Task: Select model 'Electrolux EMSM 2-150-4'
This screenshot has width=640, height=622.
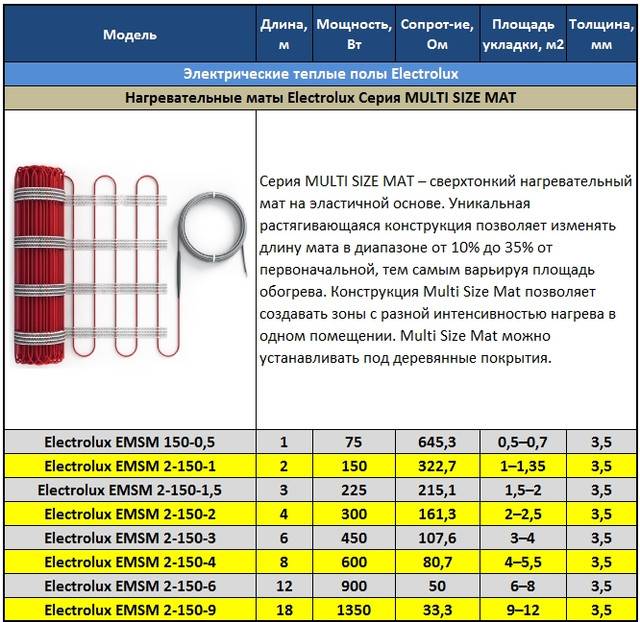Action: pos(130,562)
